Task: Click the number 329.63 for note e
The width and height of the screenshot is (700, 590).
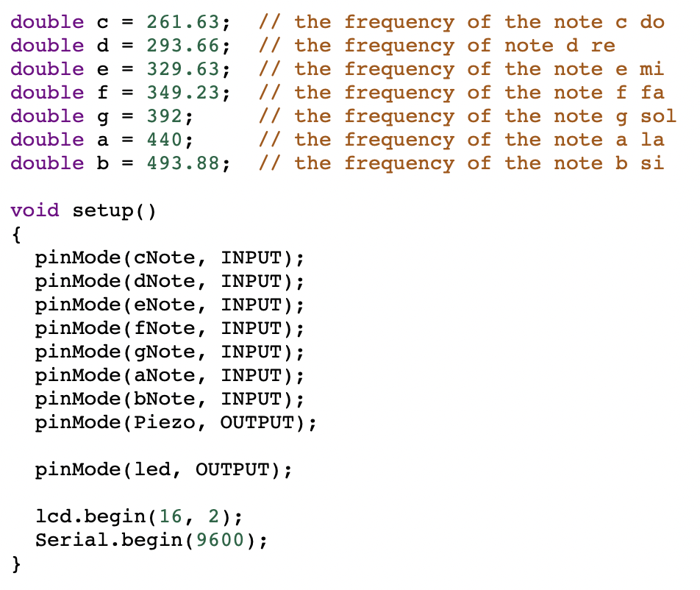Action: (183, 69)
